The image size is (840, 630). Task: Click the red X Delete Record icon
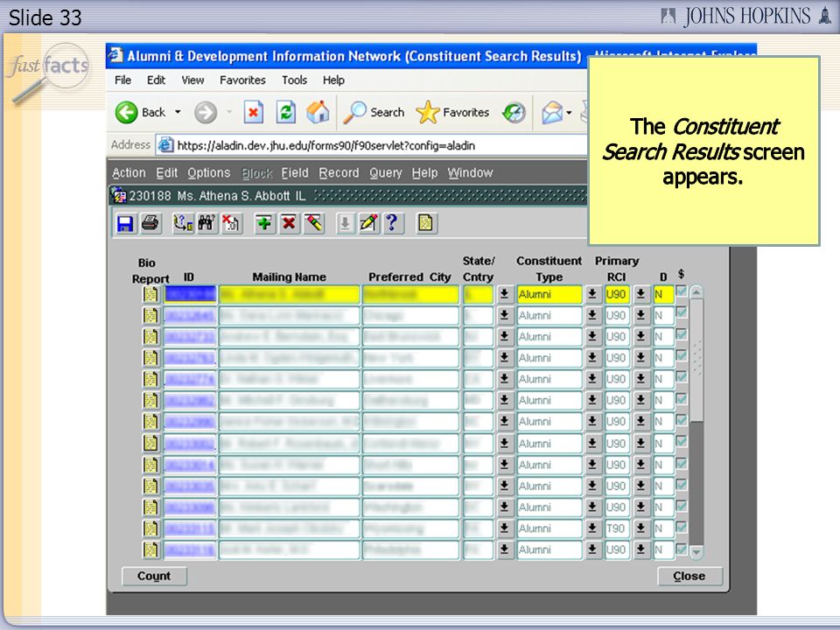pos(290,223)
